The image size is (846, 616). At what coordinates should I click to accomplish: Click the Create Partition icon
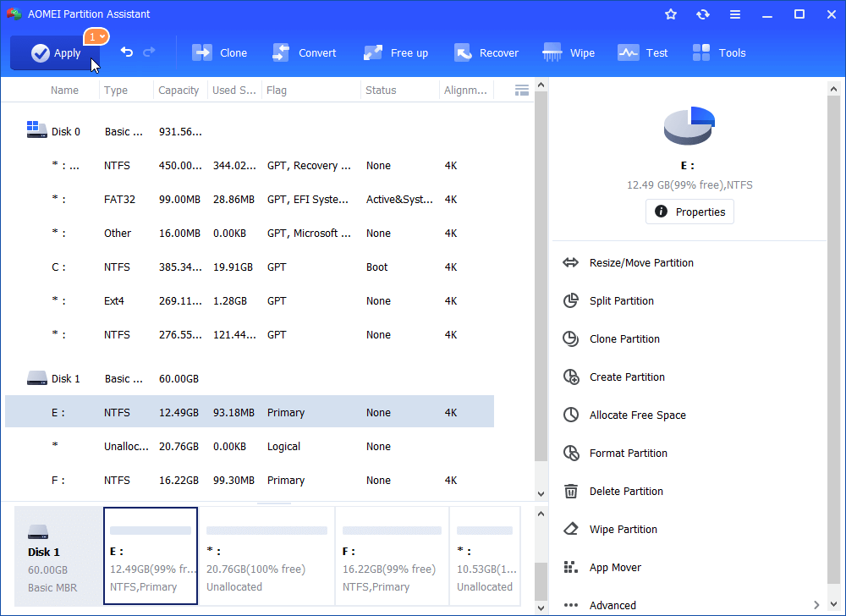(x=571, y=377)
